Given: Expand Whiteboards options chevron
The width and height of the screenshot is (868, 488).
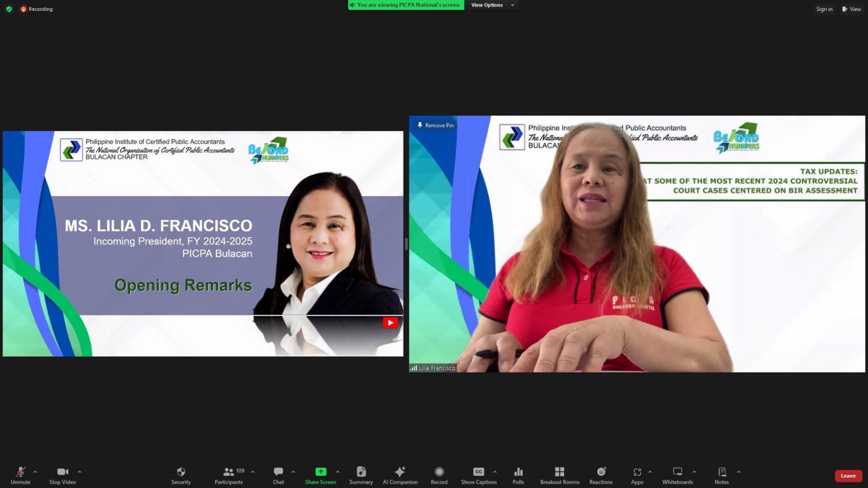Looking at the screenshot, I should [x=694, y=472].
